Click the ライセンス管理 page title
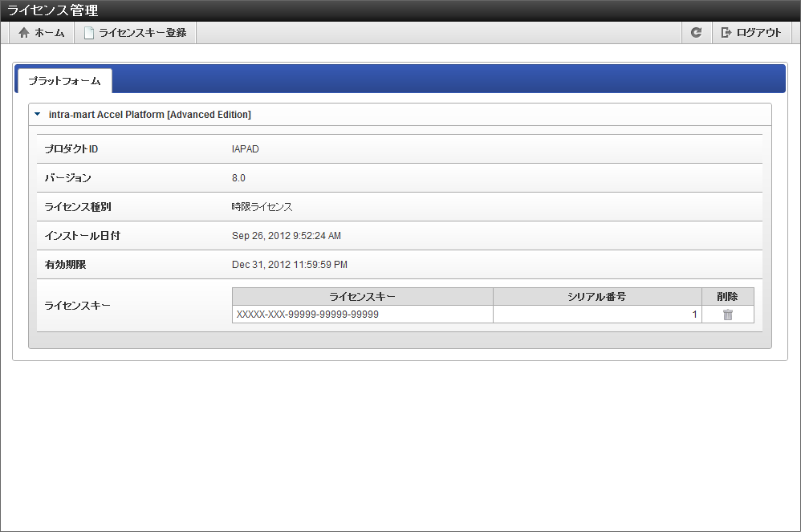 pos(52,10)
